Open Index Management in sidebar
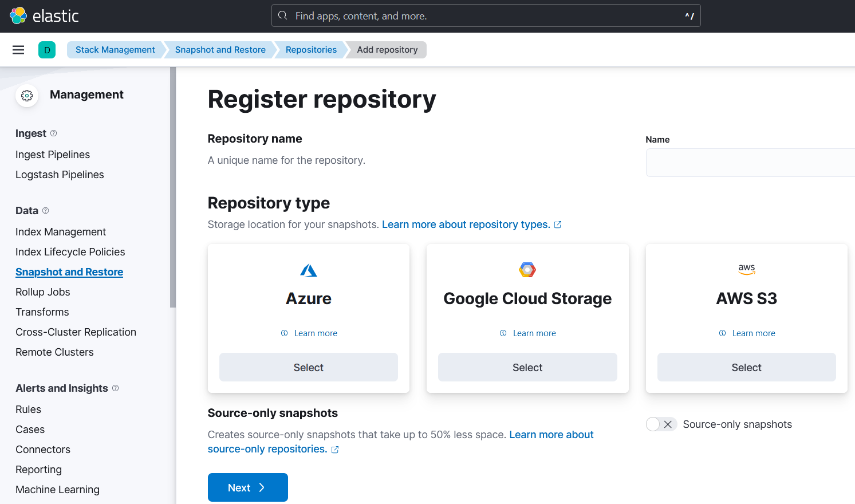This screenshot has height=504, width=855. coord(61,232)
